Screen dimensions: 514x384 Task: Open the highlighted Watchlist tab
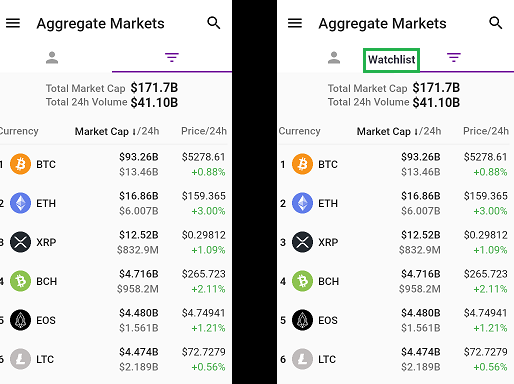391,60
